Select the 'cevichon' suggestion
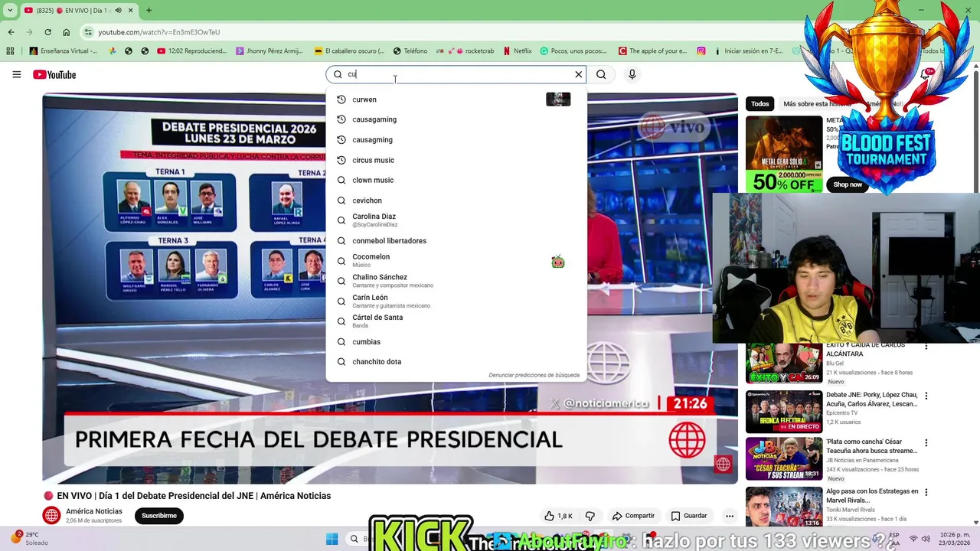 (456, 201)
